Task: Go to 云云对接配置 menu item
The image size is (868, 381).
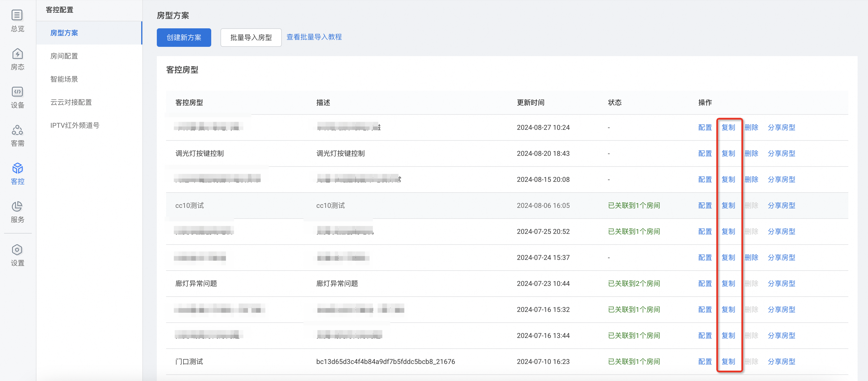Action: [71, 102]
